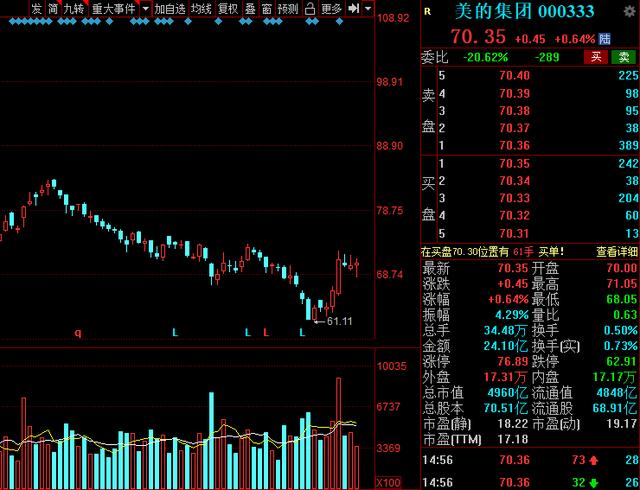640x490 pixels.
Task: Click the tallest red volume bar
Action: click(x=338, y=433)
